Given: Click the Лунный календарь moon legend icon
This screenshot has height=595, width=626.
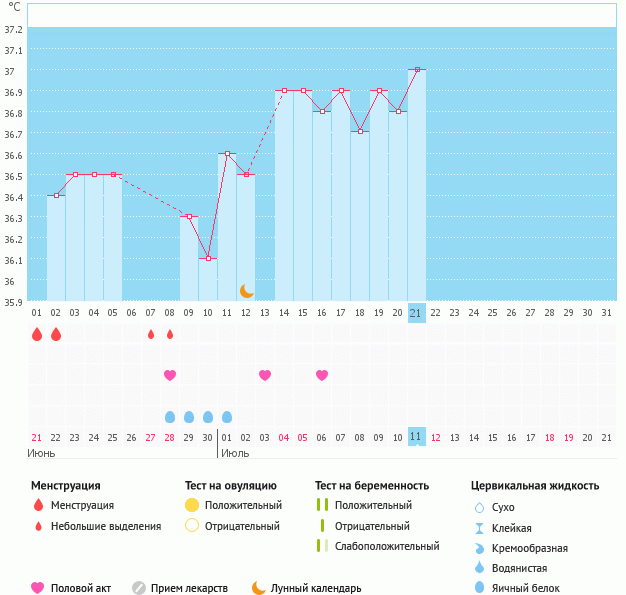Looking at the screenshot, I should pyautogui.click(x=259, y=588).
